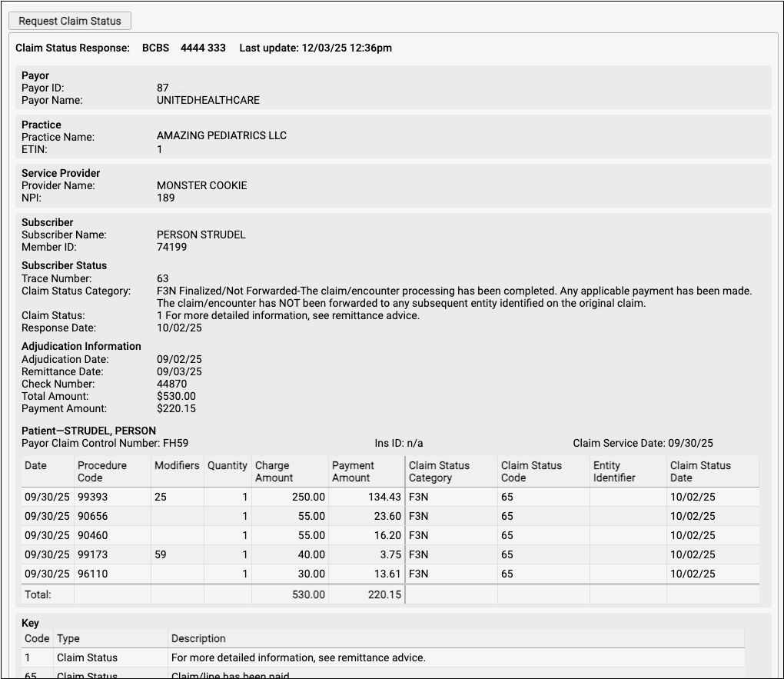Click the Modifiers column header
Screen dimensions: 784x679
(177, 465)
